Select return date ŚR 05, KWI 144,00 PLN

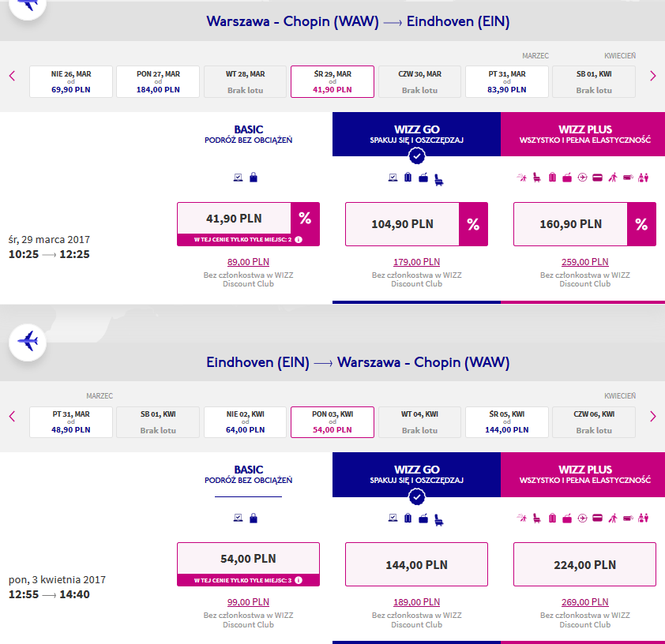pos(507,422)
